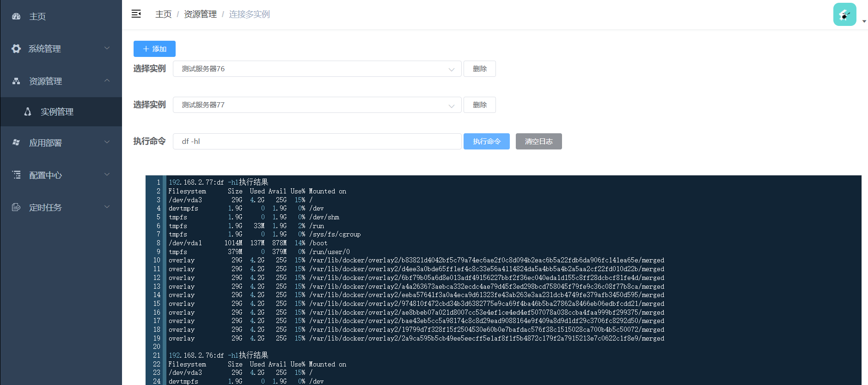Click the 主页 breadcrumb link
Viewport: 868px width, 385px height.
click(x=164, y=14)
